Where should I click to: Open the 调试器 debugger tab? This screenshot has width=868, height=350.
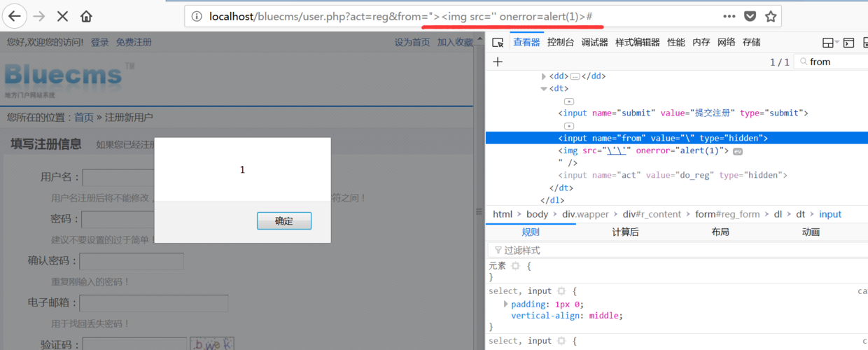594,42
